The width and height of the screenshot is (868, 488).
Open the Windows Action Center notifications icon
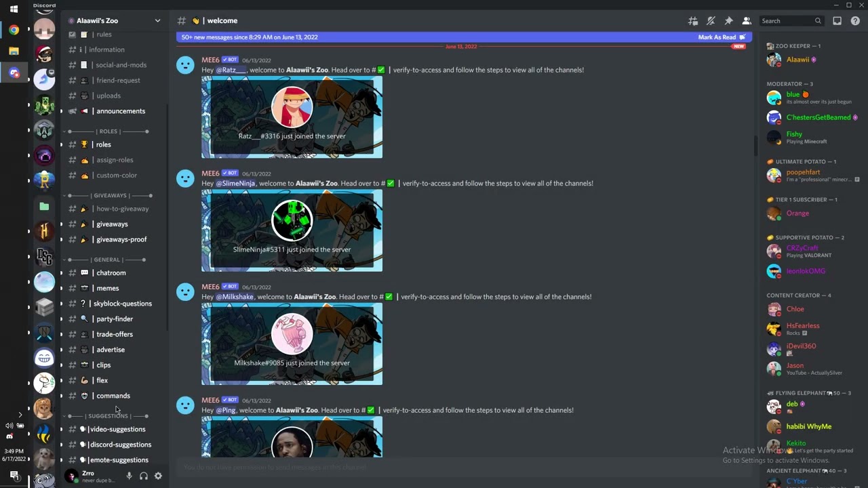[14, 476]
